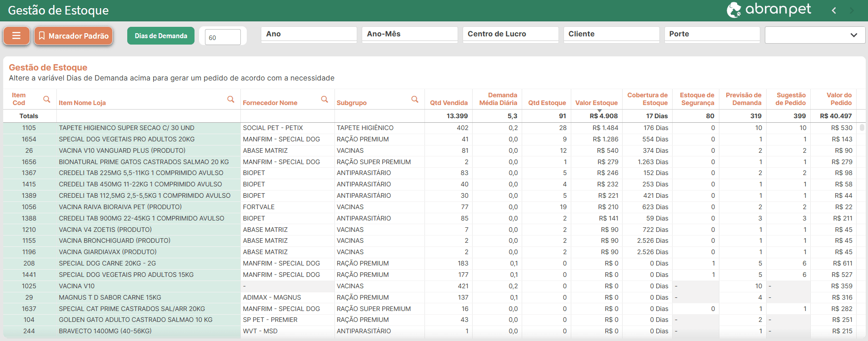Click total Qtd Vendida 13.399
Image resolution: width=868 pixels, height=341 pixels.
(x=457, y=116)
